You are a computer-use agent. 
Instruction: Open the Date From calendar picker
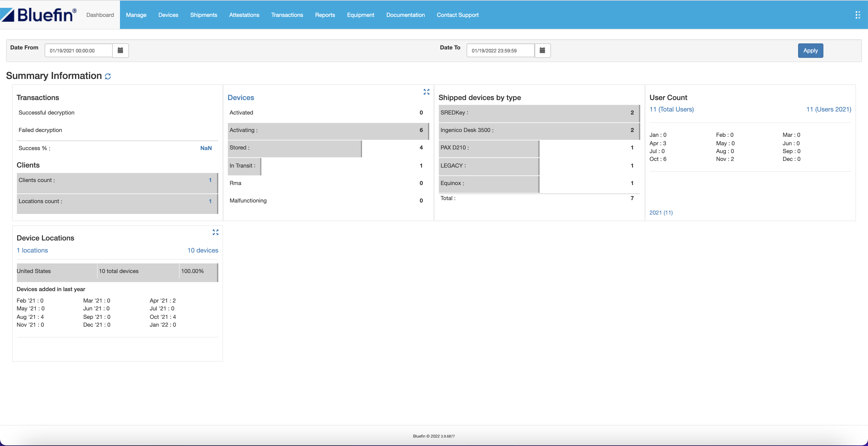(x=120, y=51)
